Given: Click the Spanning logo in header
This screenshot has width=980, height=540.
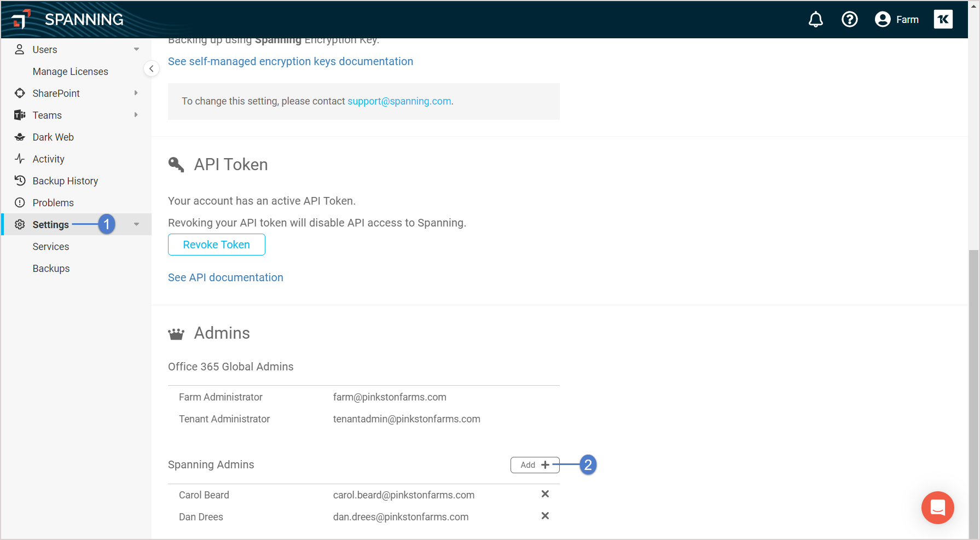Looking at the screenshot, I should coord(68,19).
